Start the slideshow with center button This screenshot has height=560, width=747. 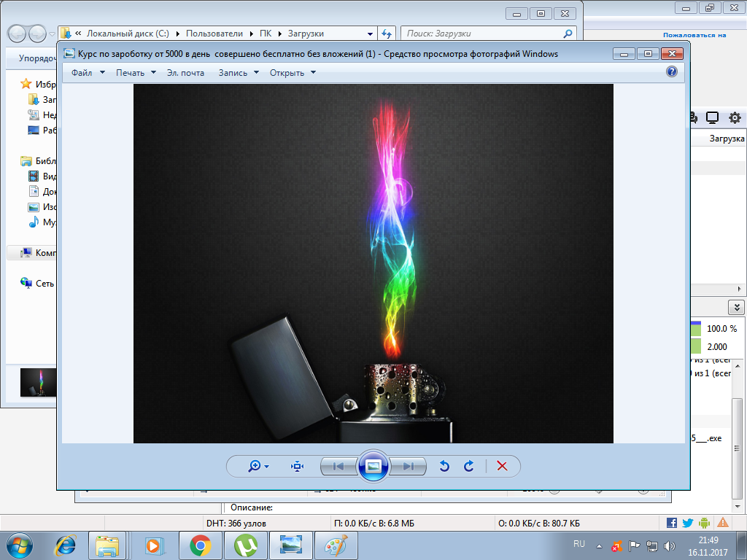coord(373,467)
